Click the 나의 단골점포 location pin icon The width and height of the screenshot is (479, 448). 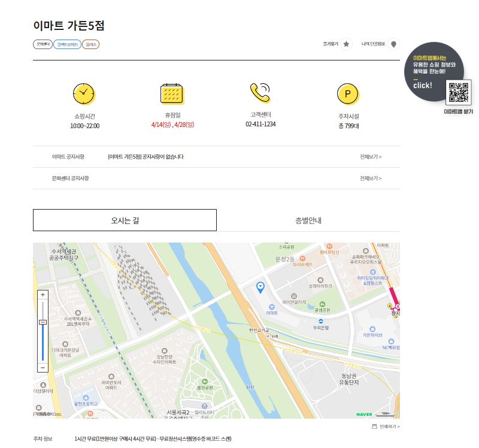(393, 44)
